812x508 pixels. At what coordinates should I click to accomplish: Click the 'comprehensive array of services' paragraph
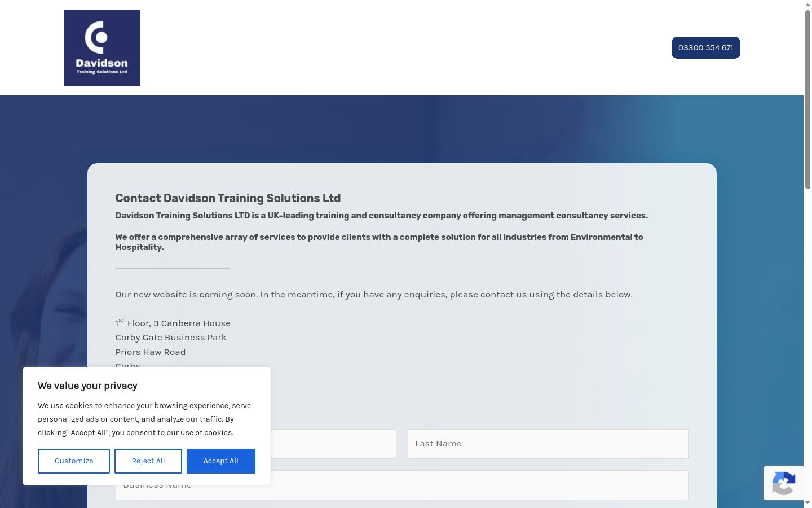click(379, 242)
